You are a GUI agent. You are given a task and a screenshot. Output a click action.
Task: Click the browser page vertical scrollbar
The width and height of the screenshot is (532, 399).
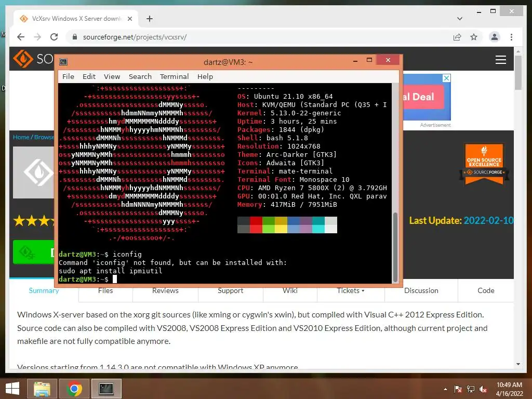click(518, 73)
